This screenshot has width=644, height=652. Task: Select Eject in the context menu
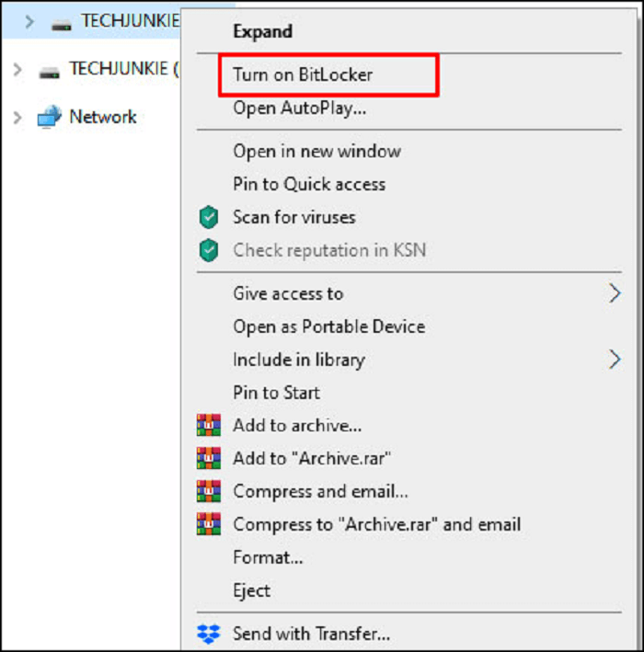click(x=252, y=591)
